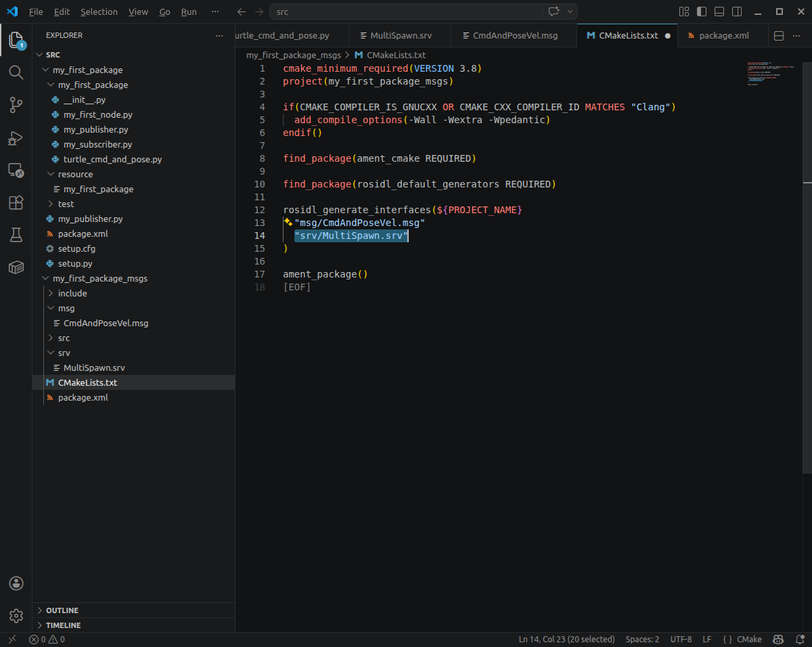Viewport: 812px width, 647px height.
Task: Expand the test folder
Action: [51, 204]
